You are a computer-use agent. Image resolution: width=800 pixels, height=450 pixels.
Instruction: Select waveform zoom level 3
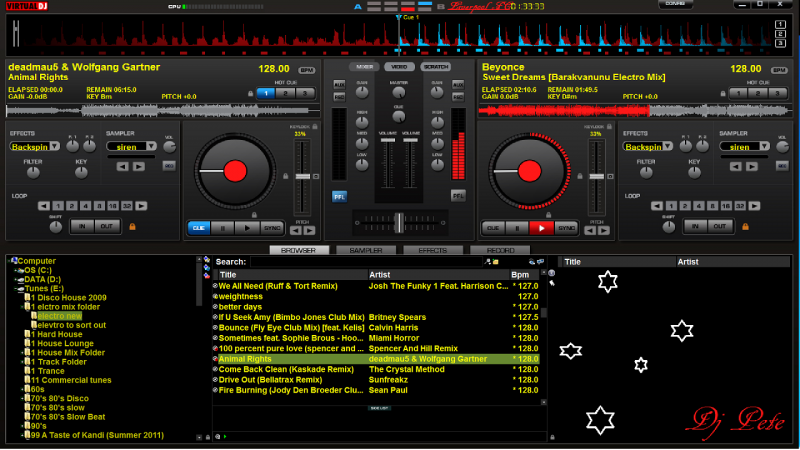[x=780, y=43]
